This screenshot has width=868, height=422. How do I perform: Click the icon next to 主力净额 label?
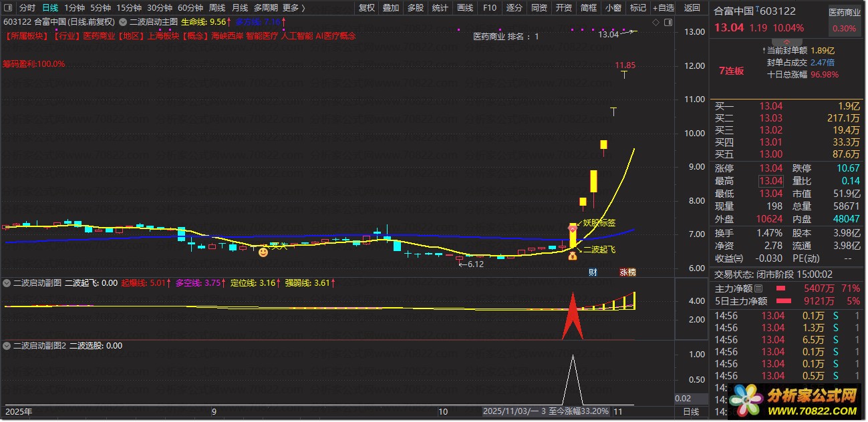[758, 289]
